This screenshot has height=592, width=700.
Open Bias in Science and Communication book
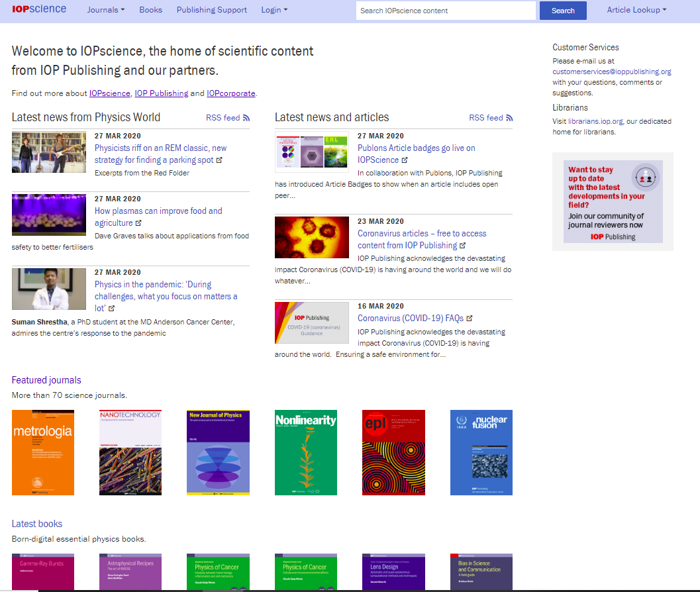481,572
